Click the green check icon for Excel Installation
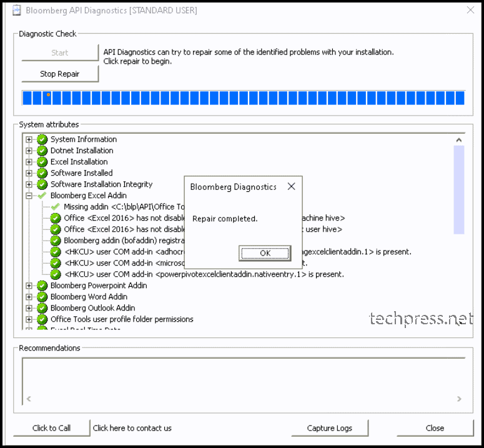 42,162
